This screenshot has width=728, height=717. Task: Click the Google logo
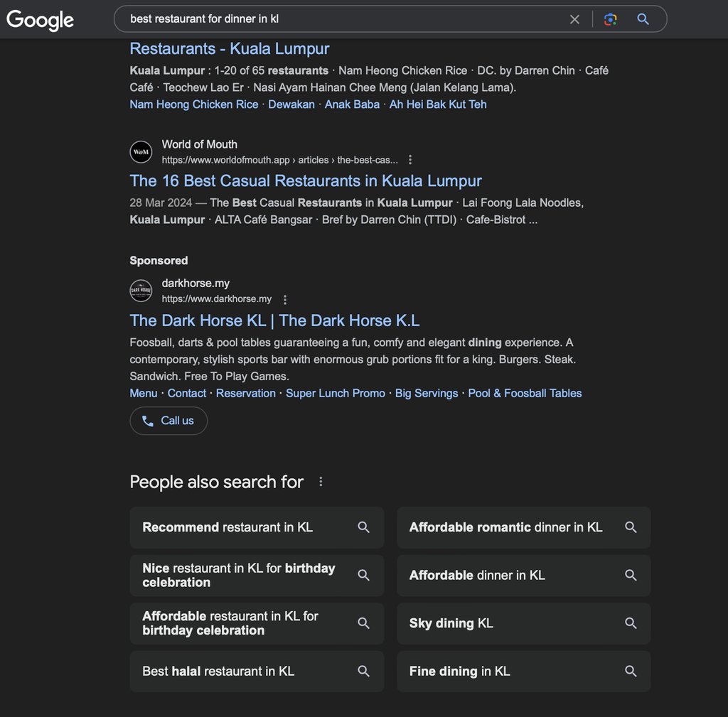coord(41,20)
